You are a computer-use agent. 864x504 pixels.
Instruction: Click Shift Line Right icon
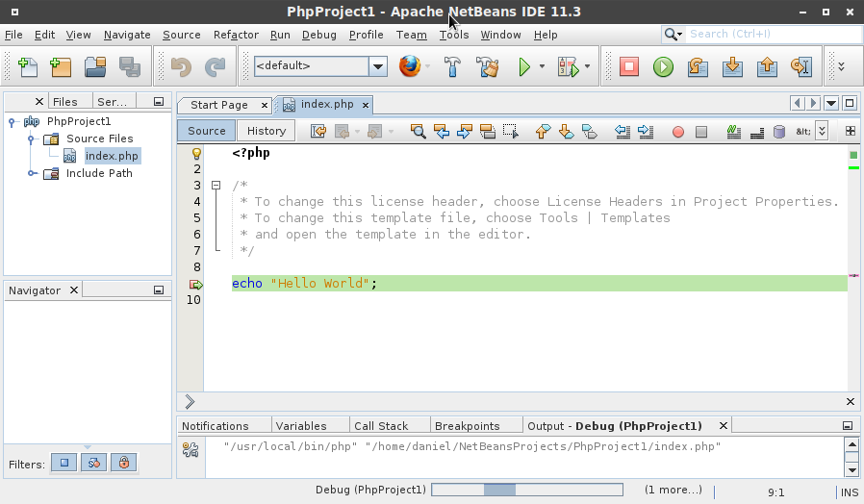pyautogui.click(x=646, y=131)
